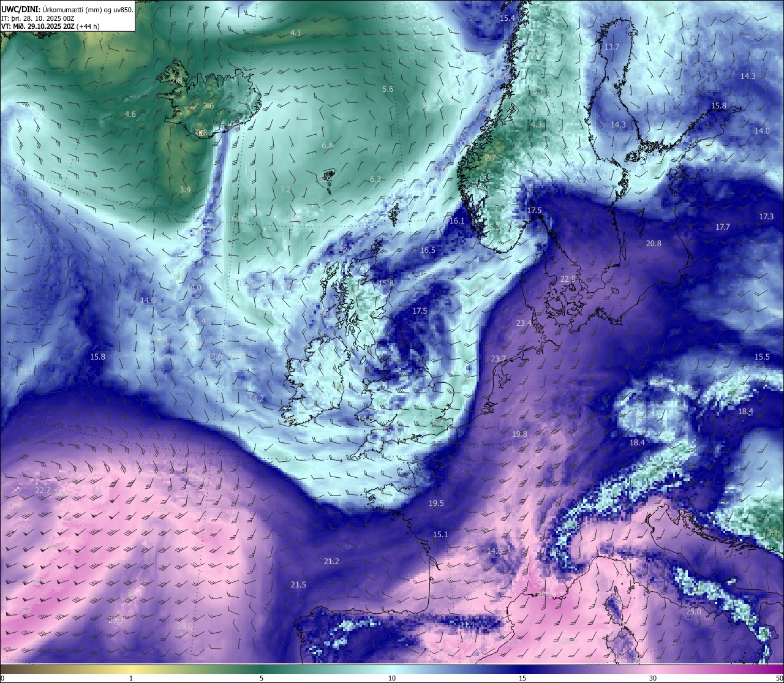Click the 22.7 value label

(x=43, y=491)
